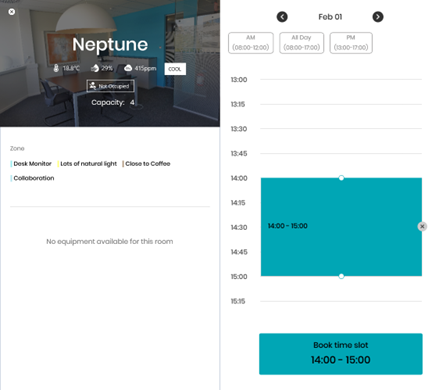Click the Capacity: 4 label
This screenshot has width=439, height=390.
(113, 102)
